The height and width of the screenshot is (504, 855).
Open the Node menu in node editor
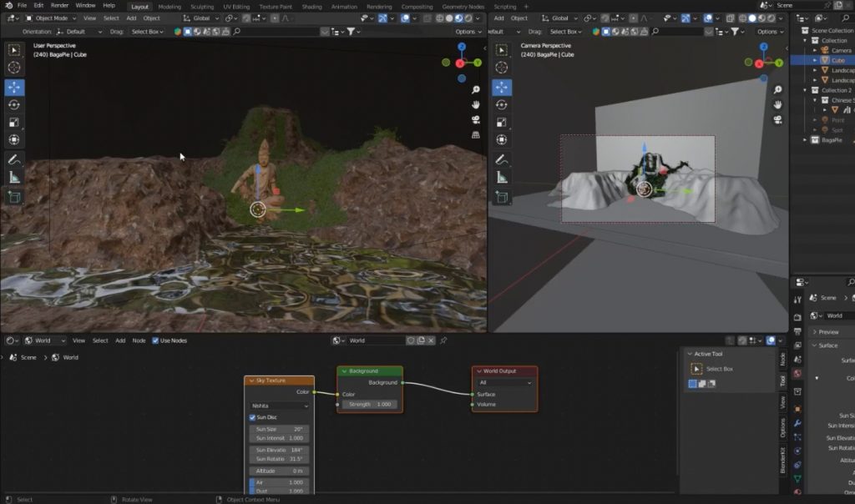coord(139,340)
